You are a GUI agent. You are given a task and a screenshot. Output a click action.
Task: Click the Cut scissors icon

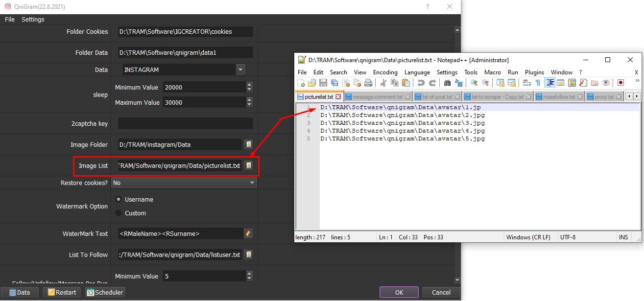tap(383, 83)
